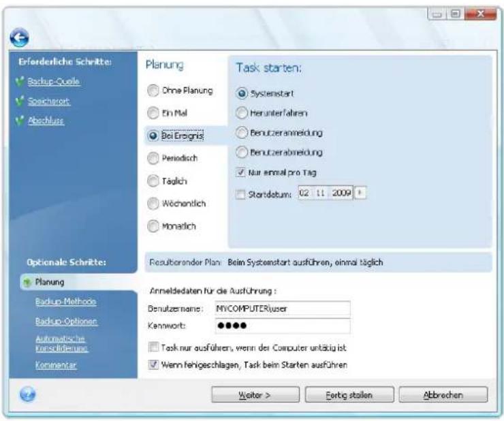Viewport: 504px width, 421px height.
Task: Click the Task starten heading
Action: [269, 68]
